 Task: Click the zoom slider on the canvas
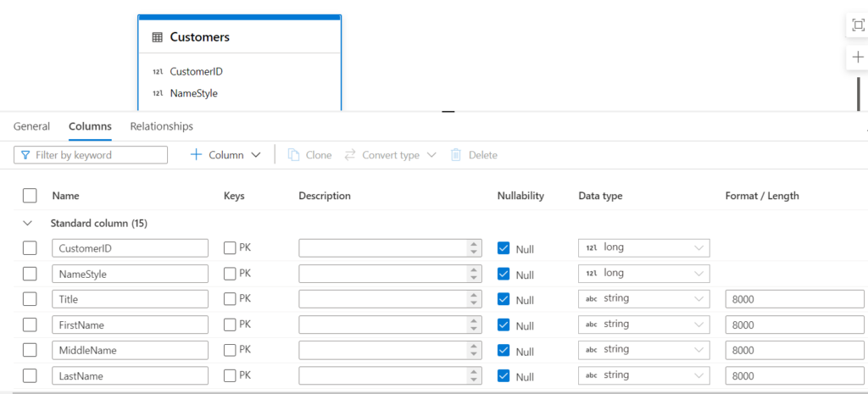pos(859,94)
